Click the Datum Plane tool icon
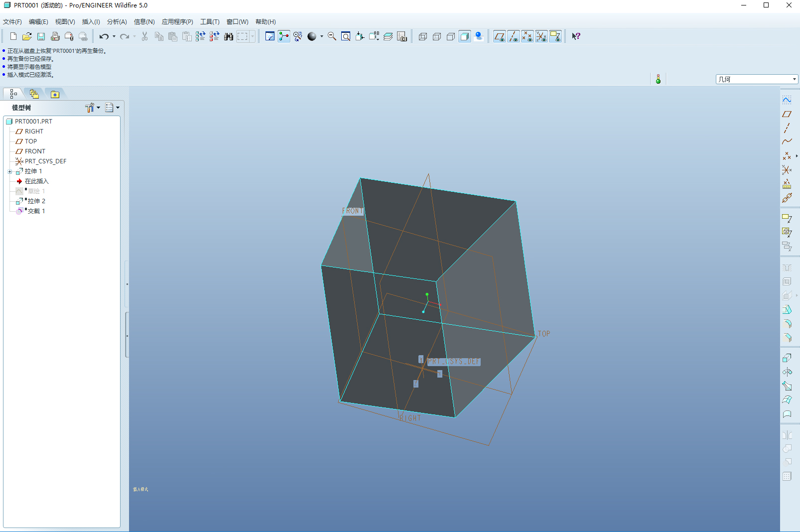 787,114
